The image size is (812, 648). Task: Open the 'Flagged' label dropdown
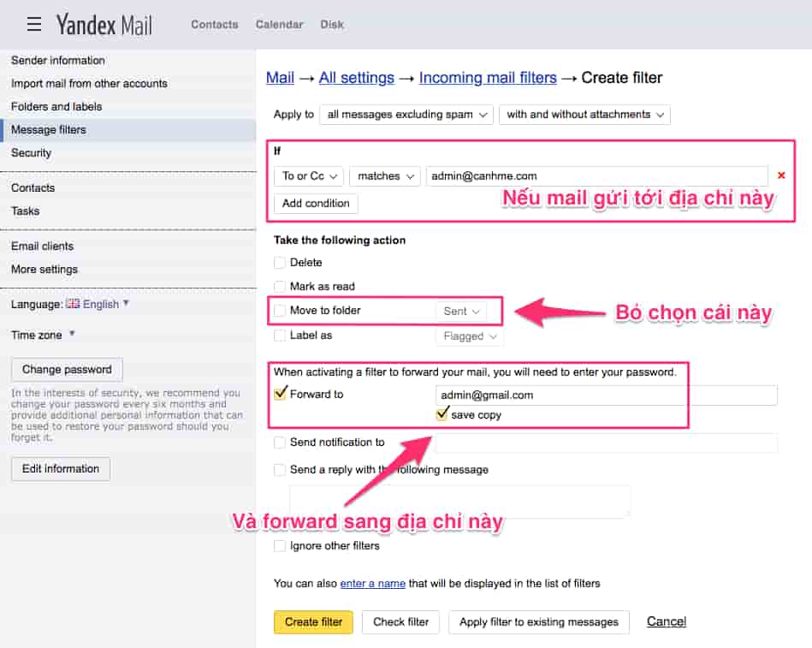click(470, 336)
